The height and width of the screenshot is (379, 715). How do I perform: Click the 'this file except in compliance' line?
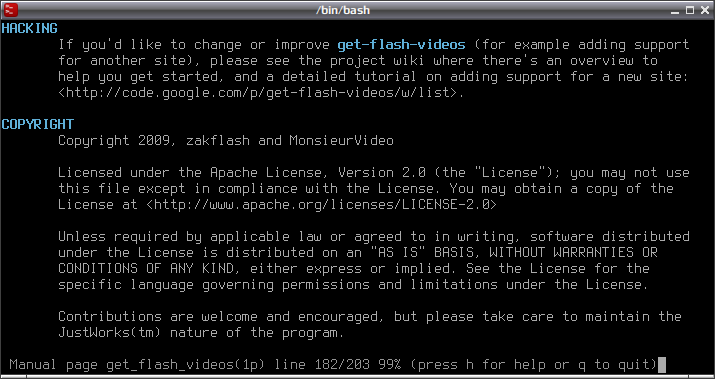click(x=366, y=188)
